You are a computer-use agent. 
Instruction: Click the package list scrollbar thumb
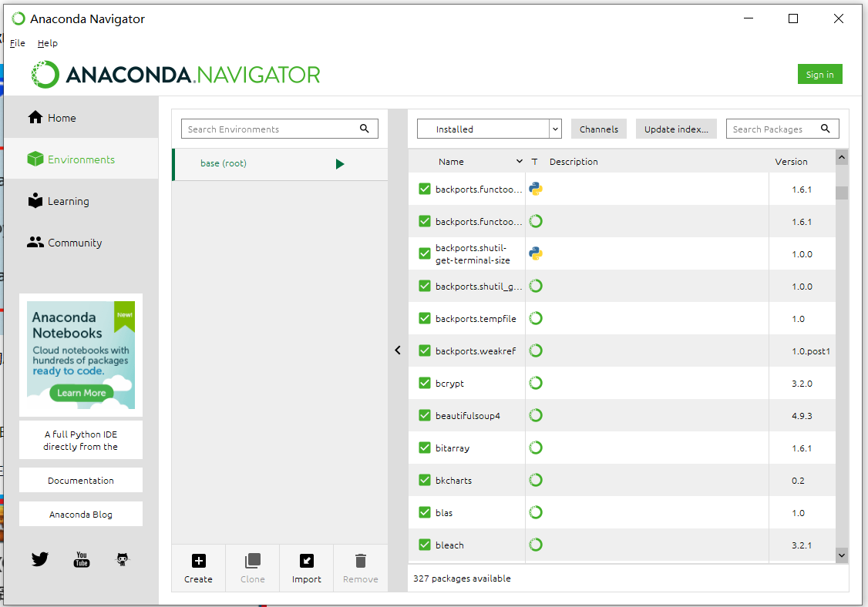pyautogui.click(x=842, y=193)
